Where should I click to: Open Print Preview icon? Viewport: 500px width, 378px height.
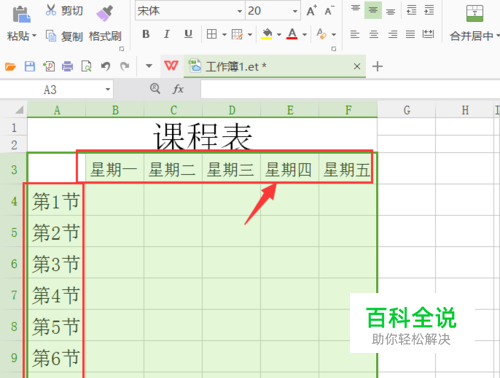tap(86, 67)
